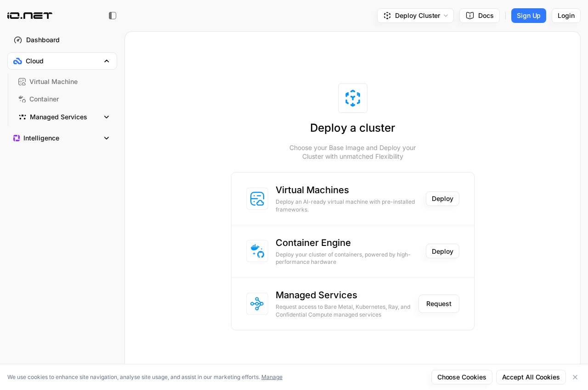
Task: Collapse the sidebar with the panel icon
Action: [x=113, y=16]
